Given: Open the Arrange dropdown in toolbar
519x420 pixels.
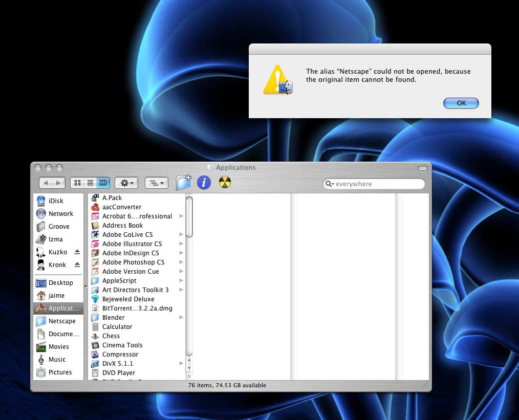Looking at the screenshot, I should point(157,183).
